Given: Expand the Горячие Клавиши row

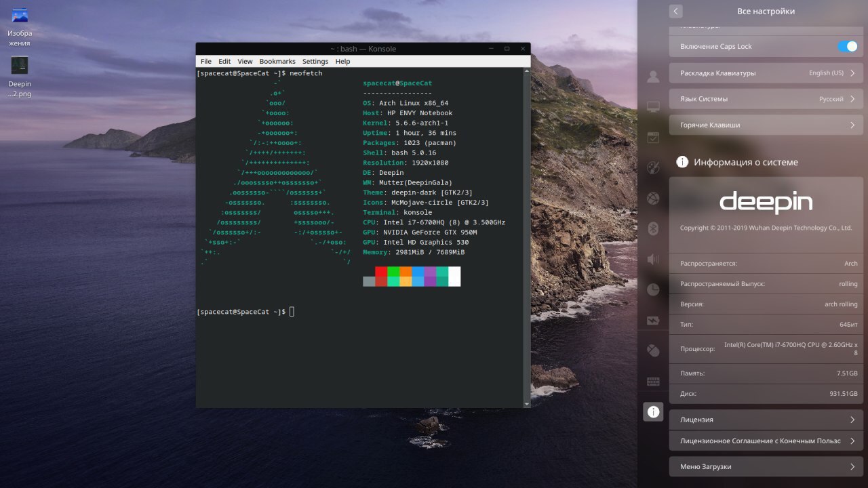Looking at the screenshot, I should tap(766, 125).
